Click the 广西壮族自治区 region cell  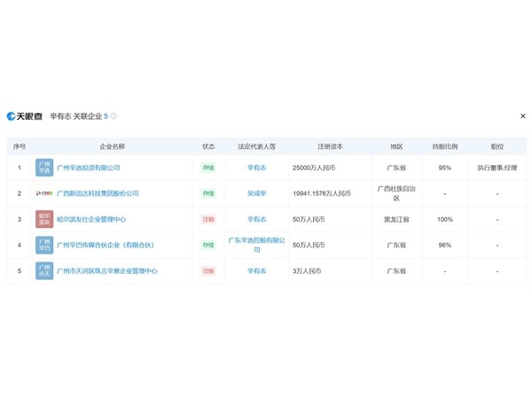point(396,193)
